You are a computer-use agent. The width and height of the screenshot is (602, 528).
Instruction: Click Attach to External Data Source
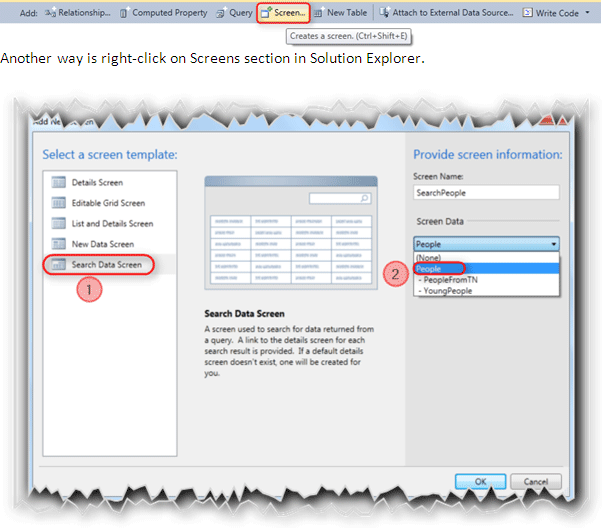tap(447, 13)
